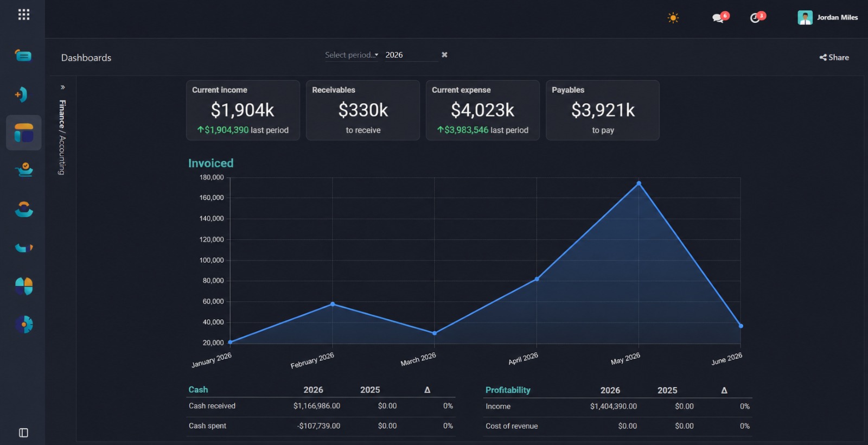
Task: Expand the Select period dropdown
Action: [x=352, y=55]
